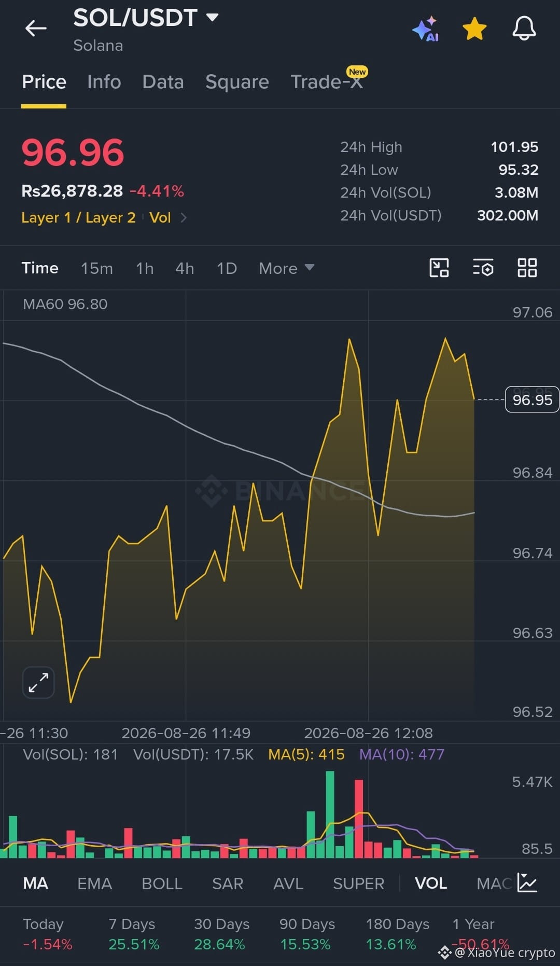Image resolution: width=560 pixels, height=966 pixels.
Task: Go back with the left arrow icon
Action: tap(36, 28)
